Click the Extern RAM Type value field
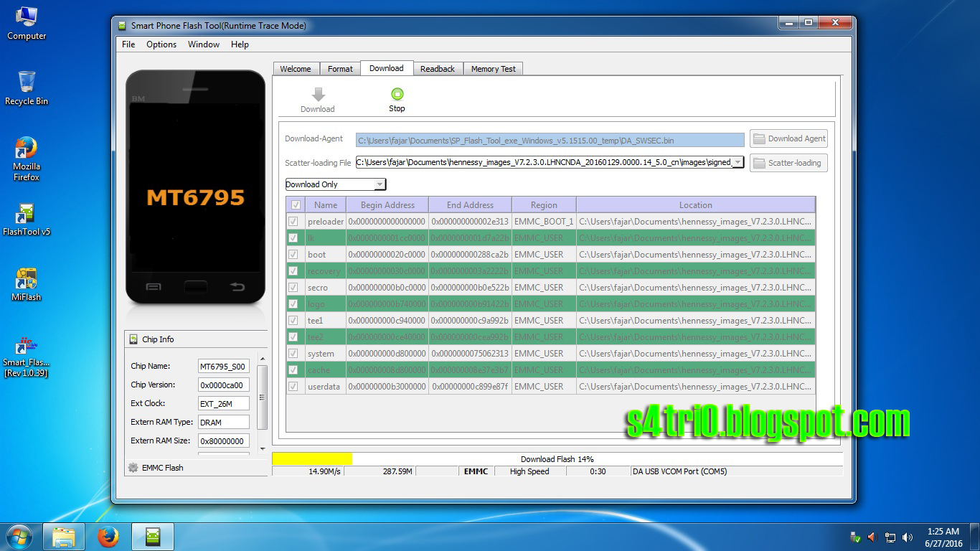980x551 pixels. pos(224,422)
